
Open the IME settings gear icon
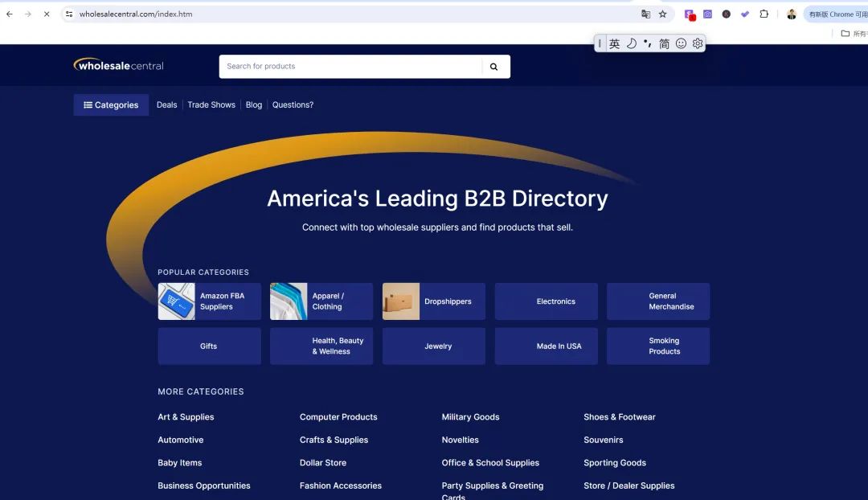click(x=697, y=43)
